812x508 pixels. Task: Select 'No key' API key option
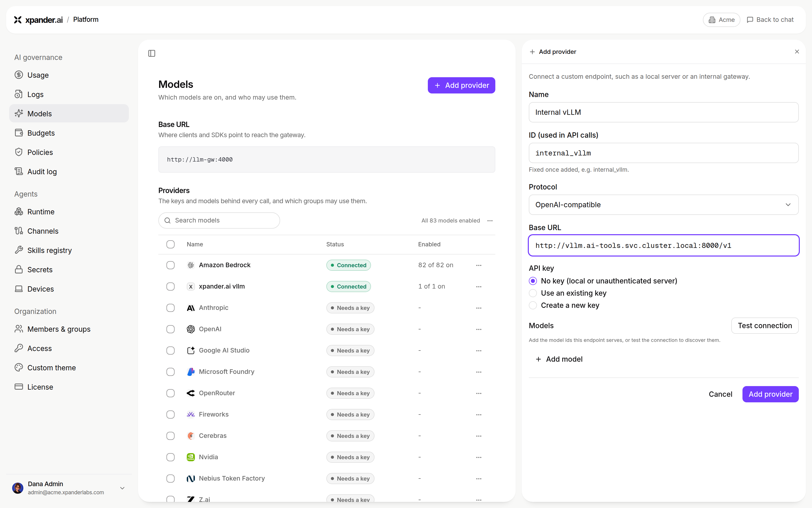tap(533, 281)
